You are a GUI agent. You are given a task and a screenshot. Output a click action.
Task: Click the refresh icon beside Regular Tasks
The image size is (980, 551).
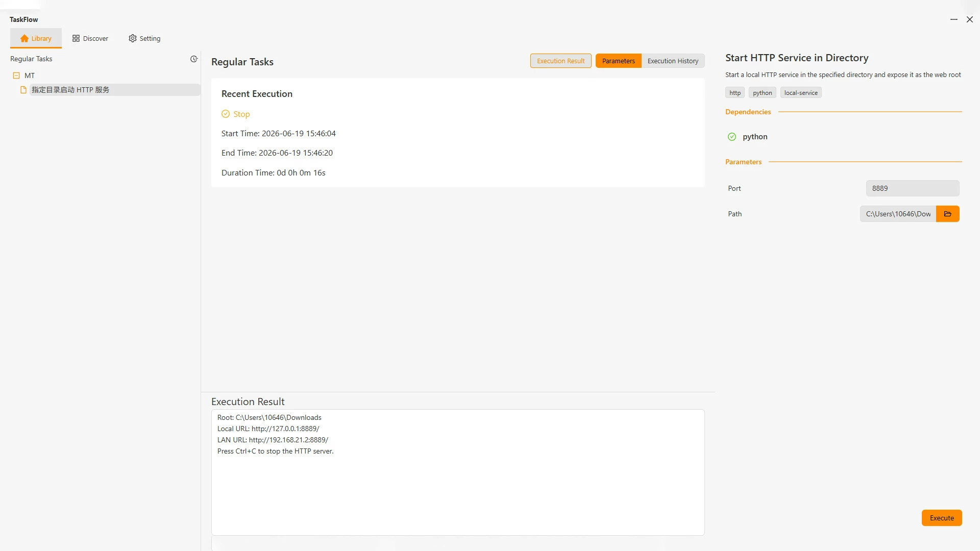(x=194, y=59)
